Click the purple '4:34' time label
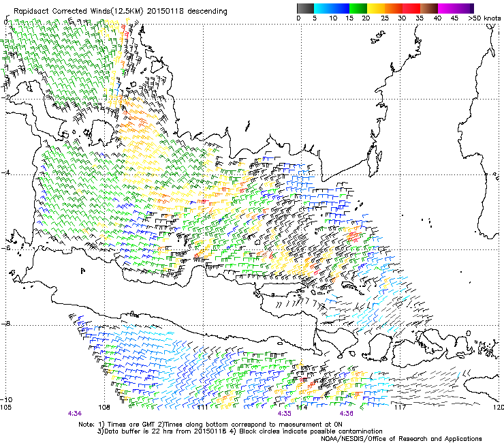Screen dimensions: 504x443 click(x=74, y=414)
